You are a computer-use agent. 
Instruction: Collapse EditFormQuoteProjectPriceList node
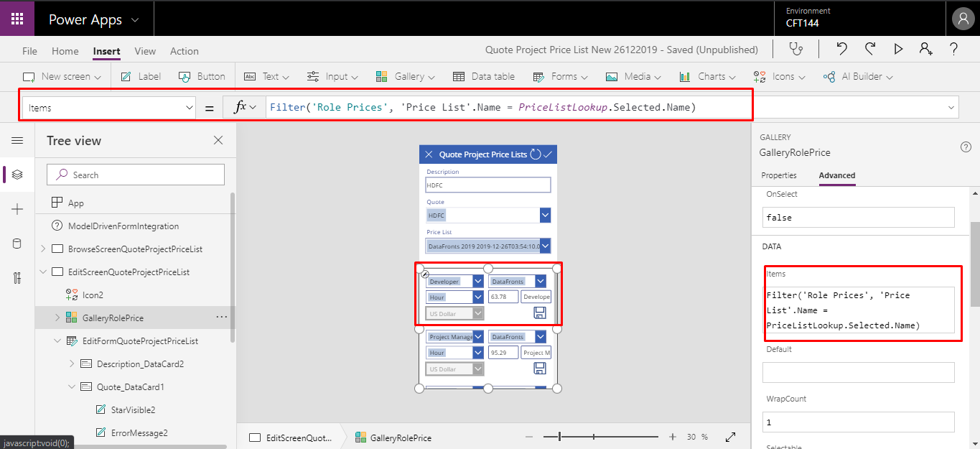pos(57,341)
